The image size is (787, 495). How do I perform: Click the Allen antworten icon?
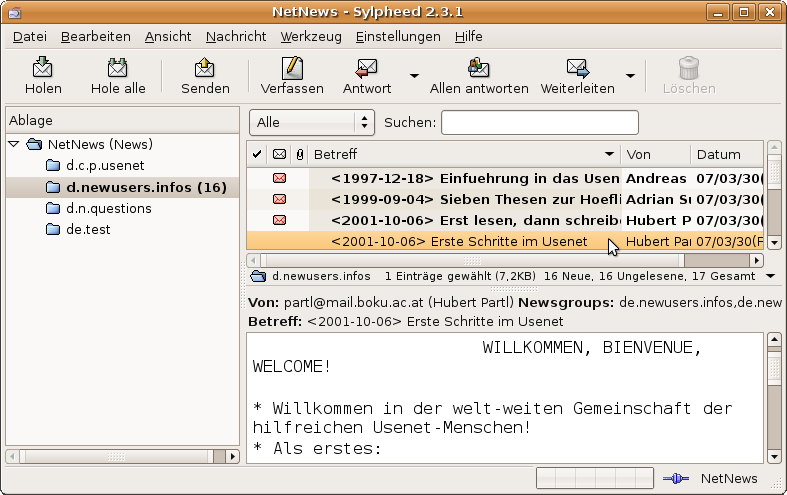click(x=479, y=68)
